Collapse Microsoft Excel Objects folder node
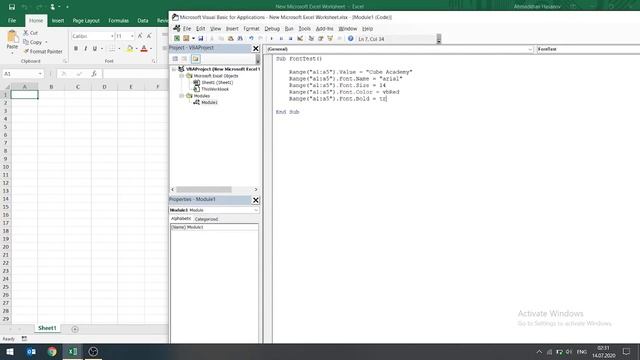The image size is (640, 360). point(182,76)
